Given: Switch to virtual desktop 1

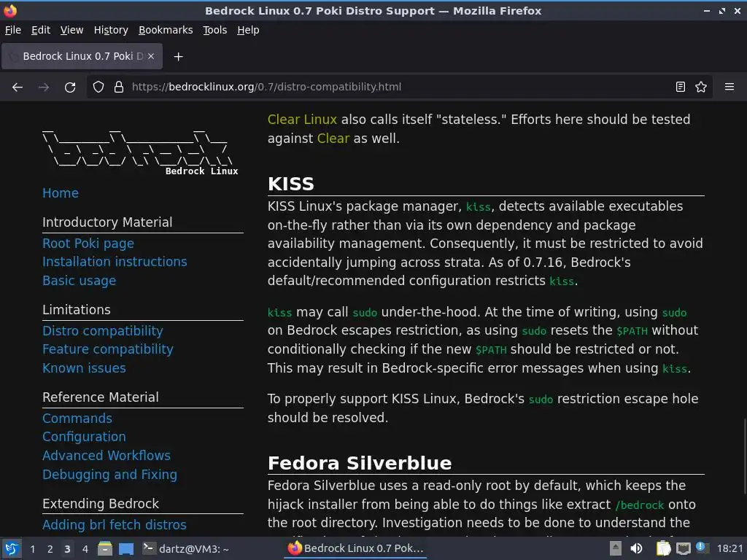Looking at the screenshot, I should click(x=32, y=549).
